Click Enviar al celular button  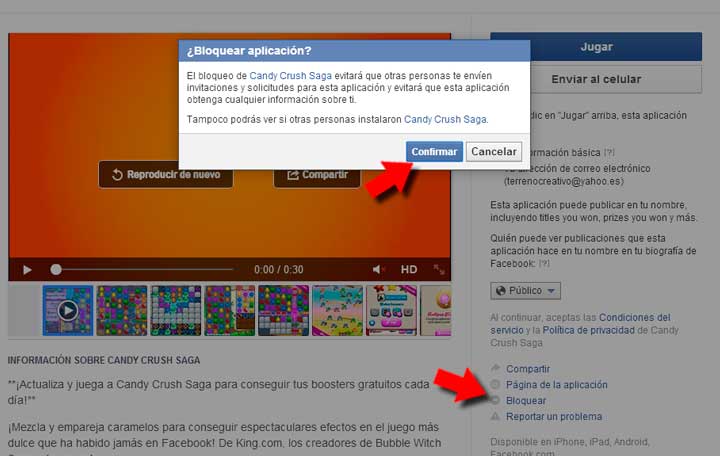[595, 79]
